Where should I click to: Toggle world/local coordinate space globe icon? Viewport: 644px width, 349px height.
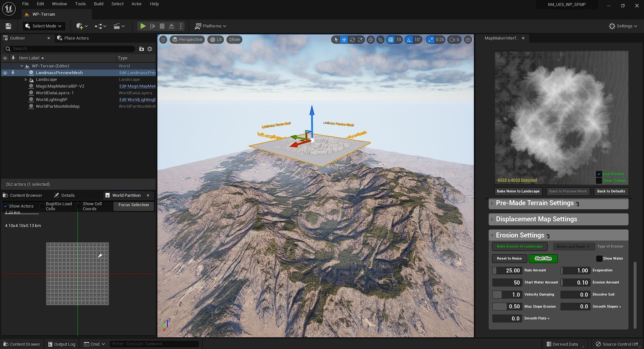click(x=371, y=39)
